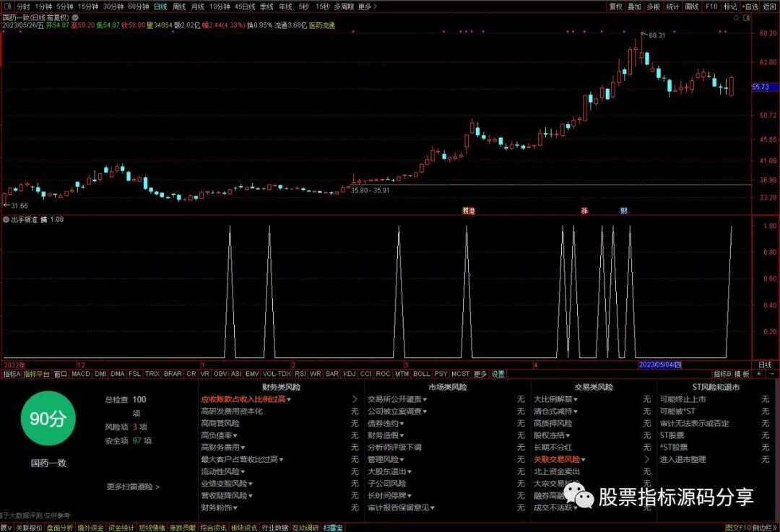Select the MACD indicator
Image resolution: width=780 pixels, height=532 pixels.
click(81, 374)
